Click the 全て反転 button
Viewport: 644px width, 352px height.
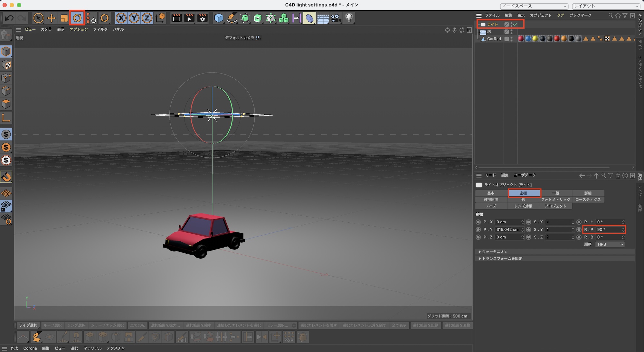pos(137,325)
